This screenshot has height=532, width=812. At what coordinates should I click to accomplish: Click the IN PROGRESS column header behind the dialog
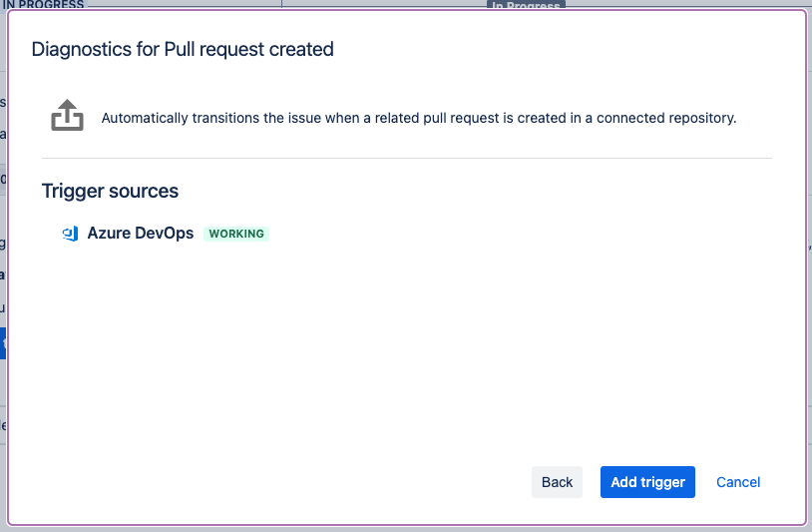43,4
